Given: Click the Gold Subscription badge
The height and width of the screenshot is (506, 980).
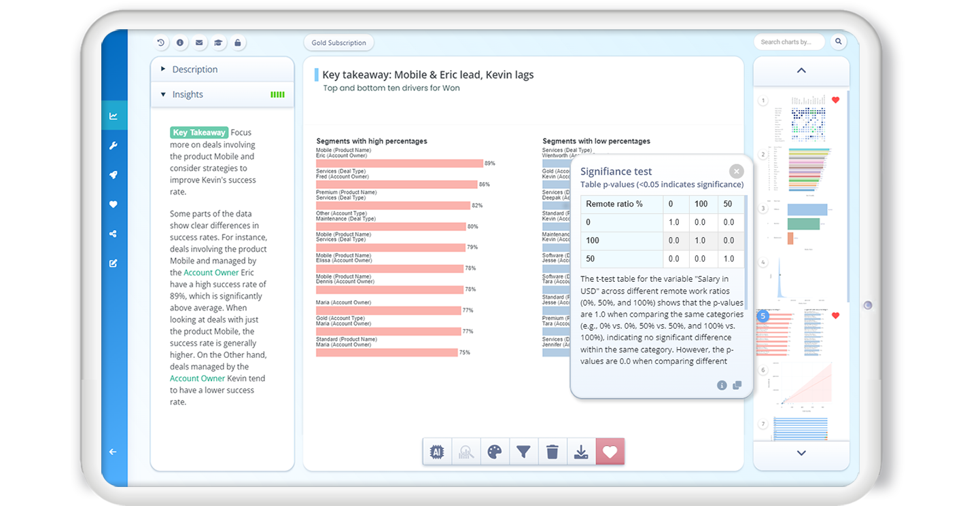Looking at the screenshot, I should (338, 42).
